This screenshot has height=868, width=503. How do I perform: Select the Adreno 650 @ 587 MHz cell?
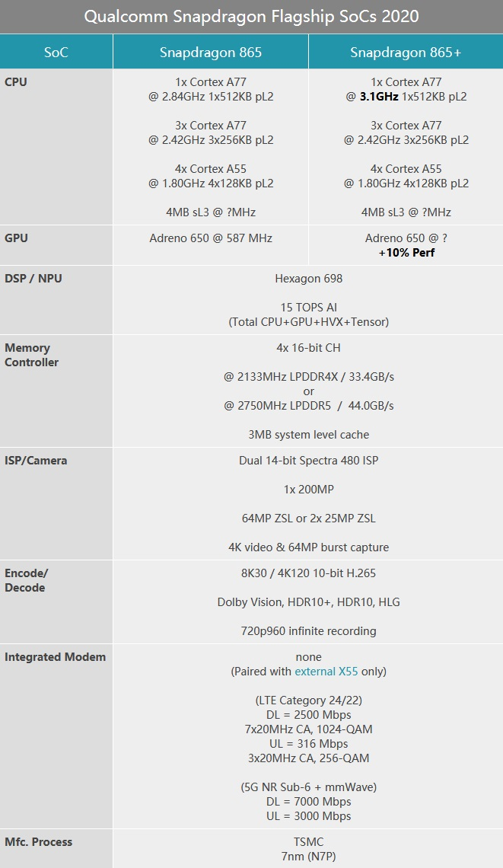click(x=211, y=238)
